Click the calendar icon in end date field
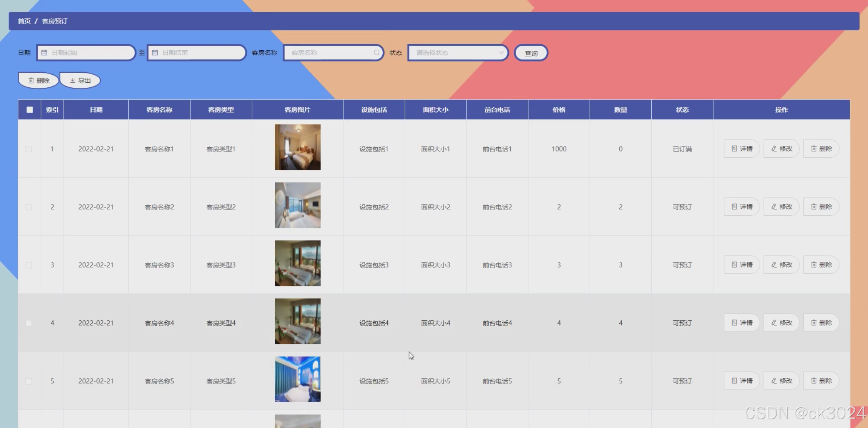This screenshot has height=428, width=868. click(155, 53)
